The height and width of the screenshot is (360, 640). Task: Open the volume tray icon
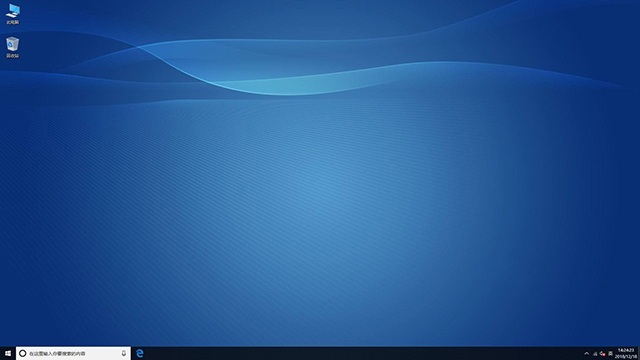602,353
